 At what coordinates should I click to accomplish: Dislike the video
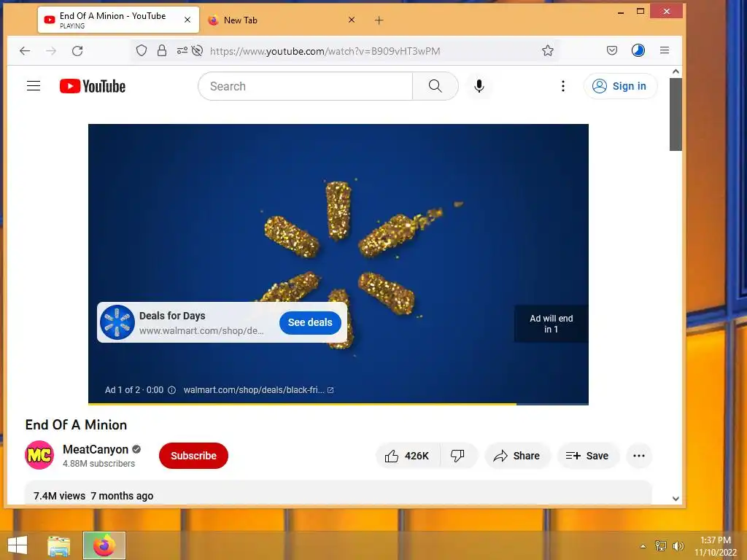pyautogui.click(x=458, y=456)
